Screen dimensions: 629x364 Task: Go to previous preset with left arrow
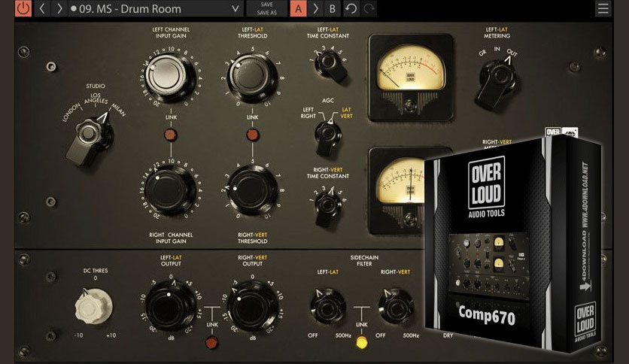pyautogui.click(x=42, y=8)
